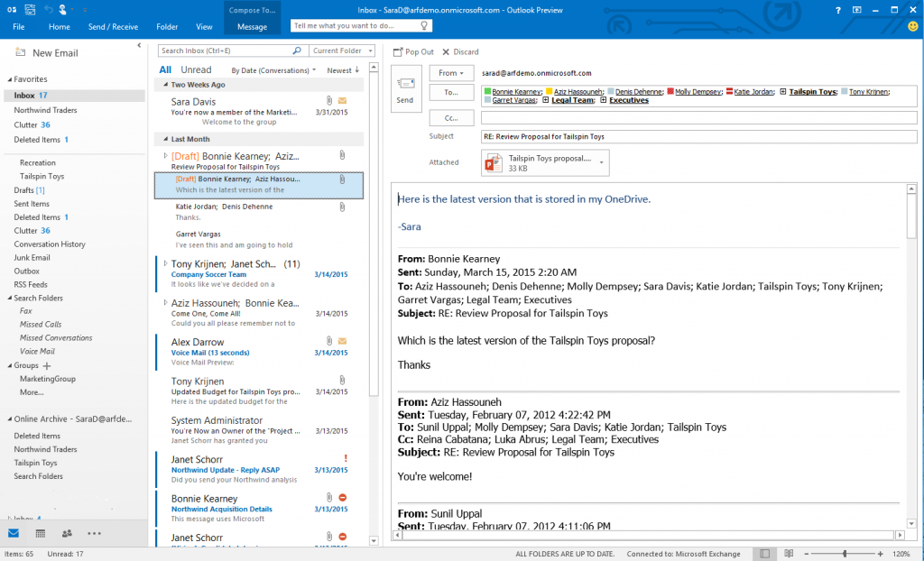Collapse the Favorites section

click(9, 78)
